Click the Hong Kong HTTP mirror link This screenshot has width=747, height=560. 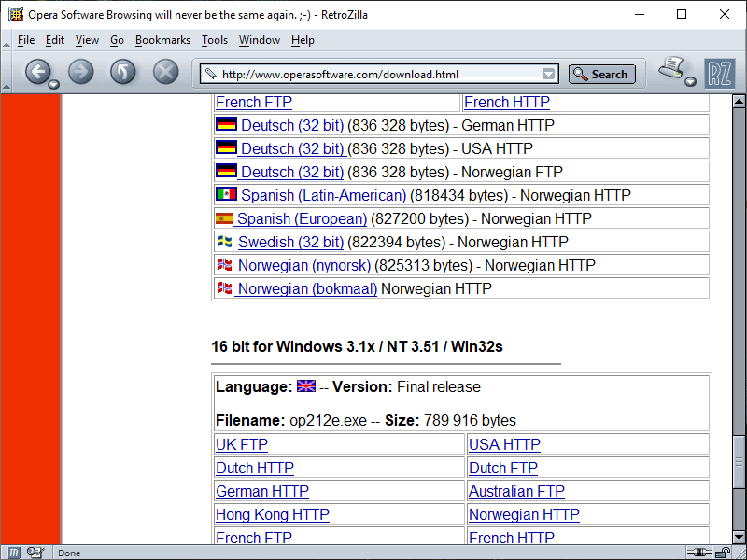pyautogui.click(x=273, y=514)
